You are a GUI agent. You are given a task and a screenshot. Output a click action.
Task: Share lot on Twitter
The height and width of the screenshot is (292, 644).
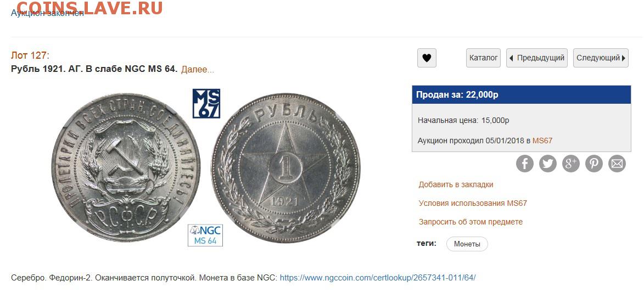pyautogui.click(x=547, y=164)
